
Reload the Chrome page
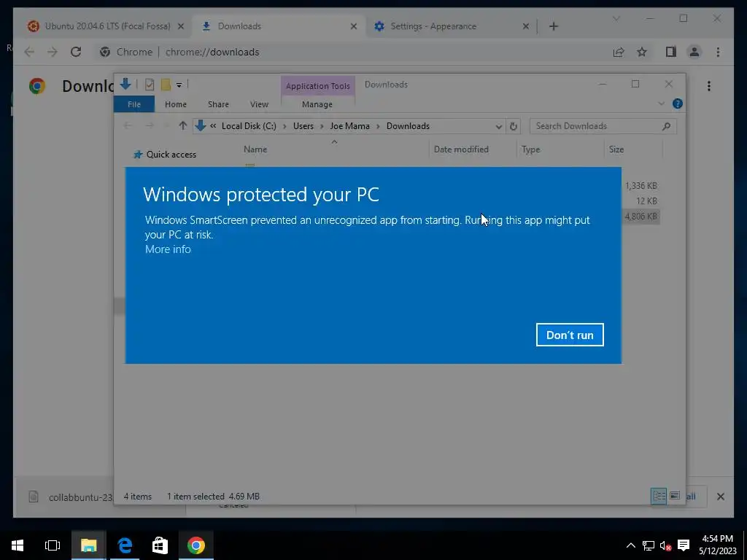pyautogui.click(x=76, y=52)
